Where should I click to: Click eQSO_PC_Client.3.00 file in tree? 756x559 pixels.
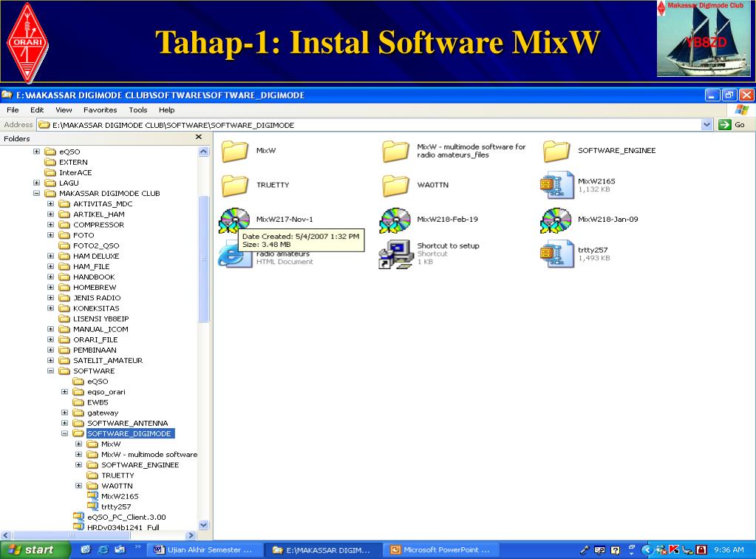pyautogui.click(x=126, y=517)
